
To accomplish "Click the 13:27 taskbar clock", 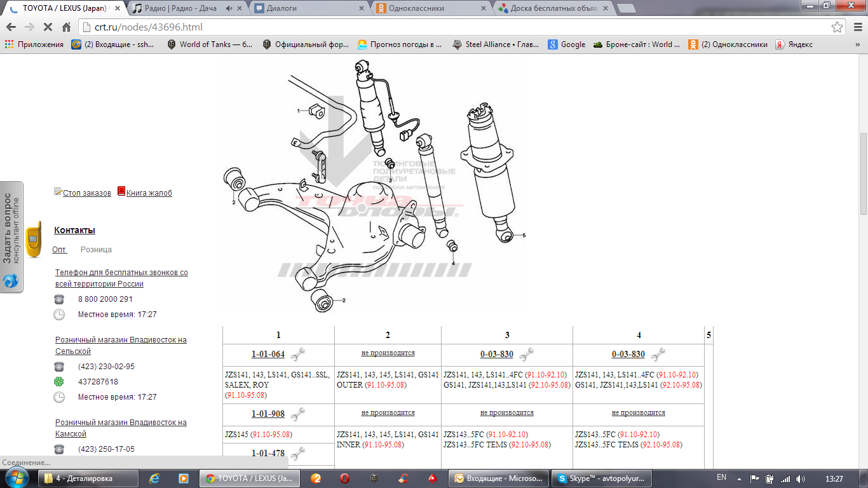I will pyautogui.click(x=834, y=478).
